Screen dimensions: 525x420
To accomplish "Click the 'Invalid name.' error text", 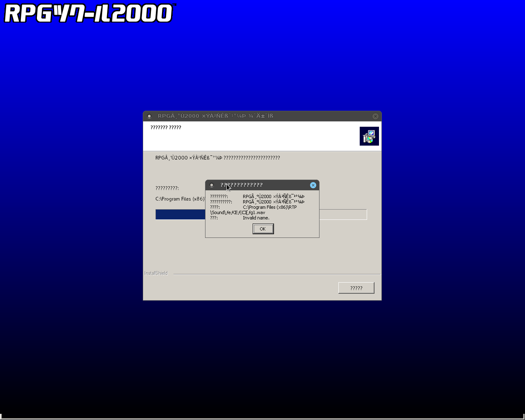I will tap(256, 218).
